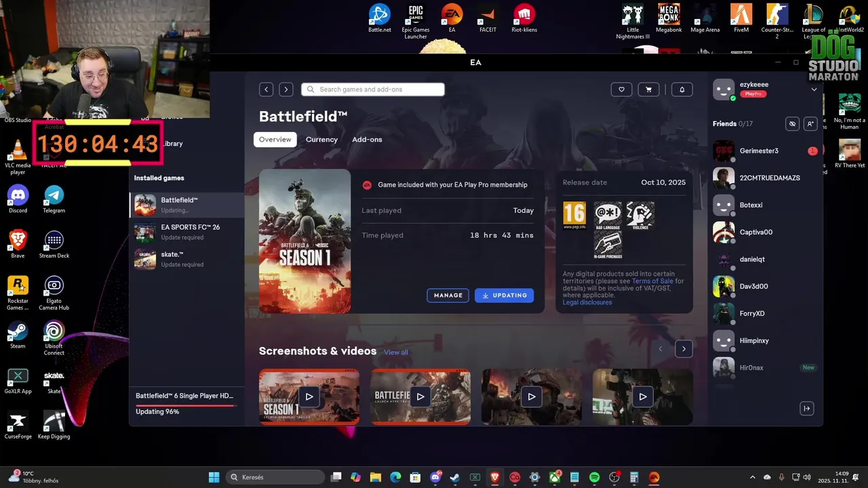This screenshot has height=488, width=868.
Task: Play the Battlefield launch trailer thumbnail
Action: point(420,396)
